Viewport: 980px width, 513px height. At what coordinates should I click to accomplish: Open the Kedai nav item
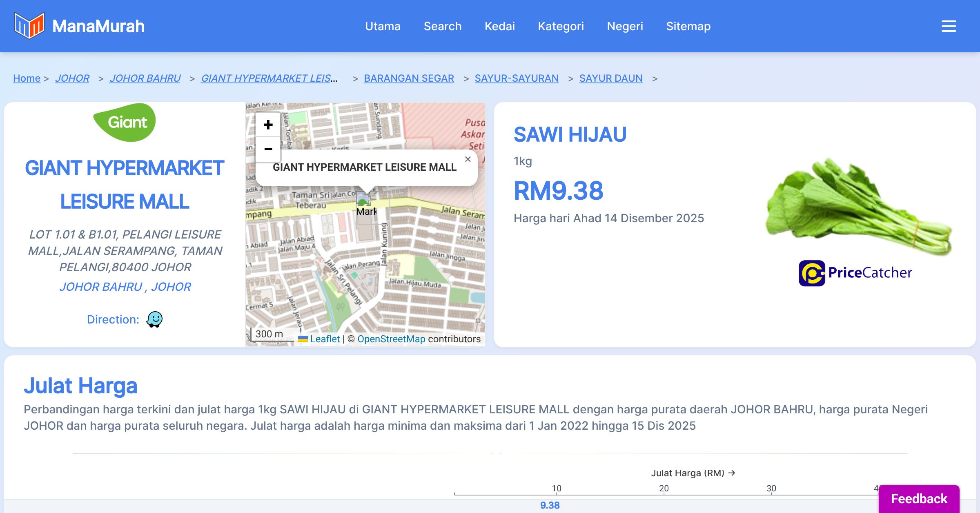click(500, 26)
